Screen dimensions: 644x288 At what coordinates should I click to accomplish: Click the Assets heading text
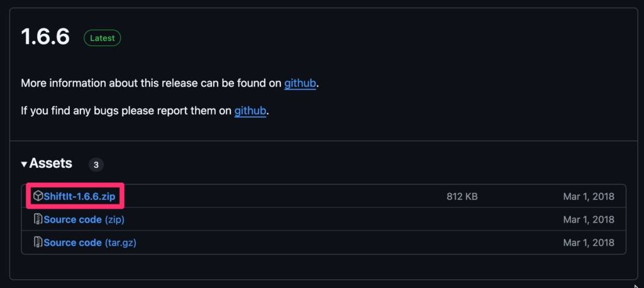(51, 164)
